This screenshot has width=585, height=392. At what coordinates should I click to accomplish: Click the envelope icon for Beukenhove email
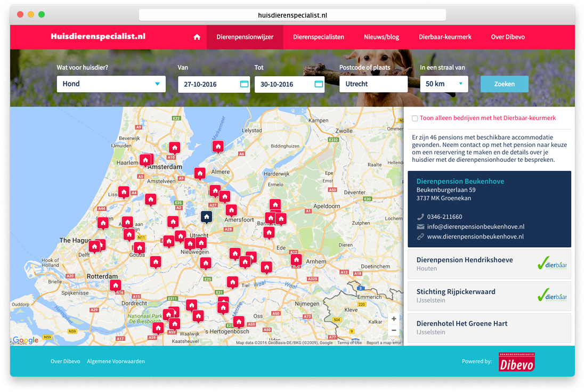pyautogui.click(x=420, y=227)
